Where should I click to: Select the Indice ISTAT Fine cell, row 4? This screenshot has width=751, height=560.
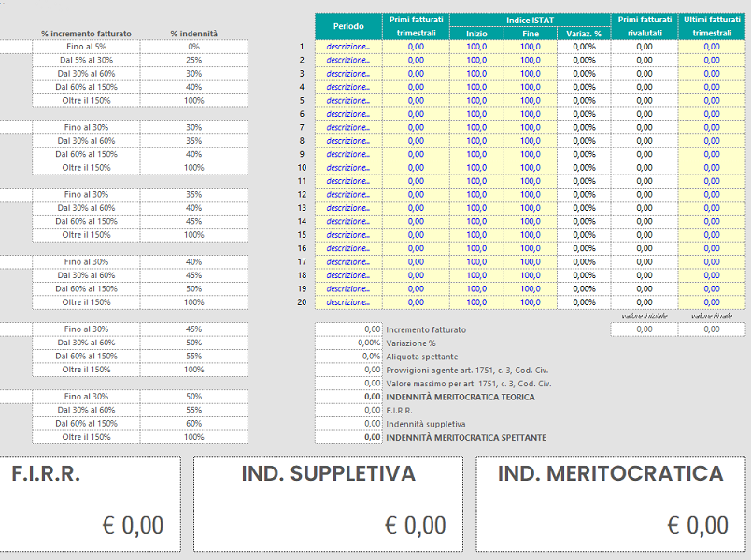pyautogui.click(x=531, y=87)
